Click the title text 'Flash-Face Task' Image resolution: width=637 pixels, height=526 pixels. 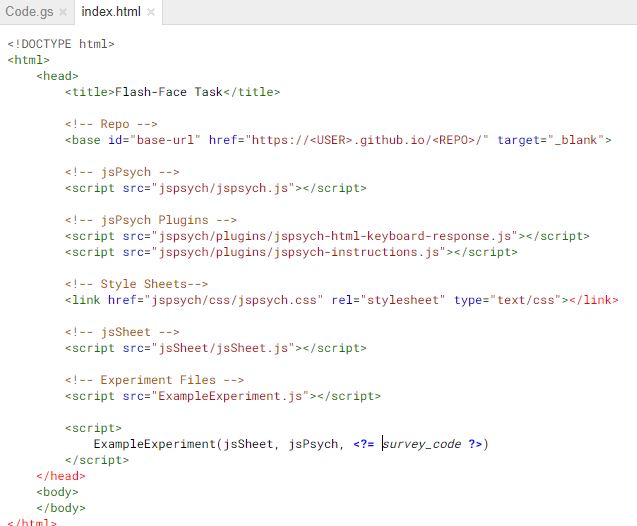[169, 92]
